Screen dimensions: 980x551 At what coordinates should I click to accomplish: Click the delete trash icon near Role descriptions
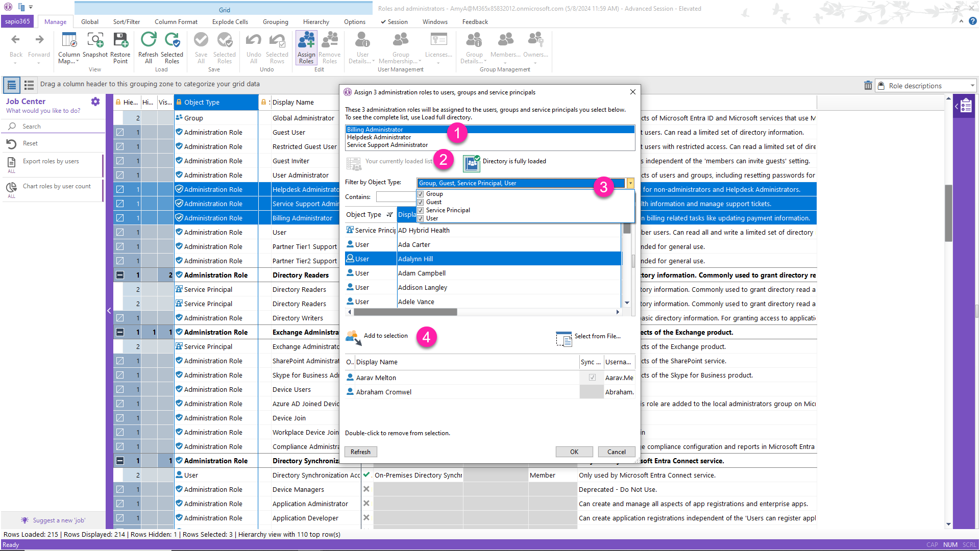point(868,86)
